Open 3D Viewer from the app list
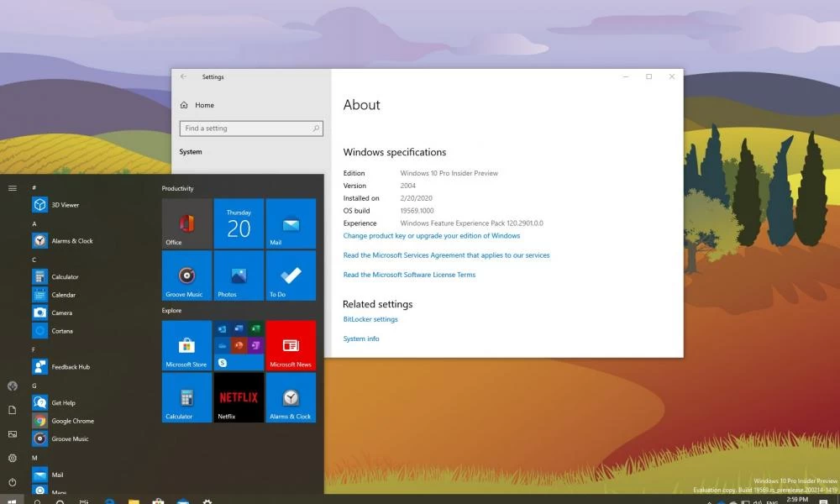 click(65, 205)
